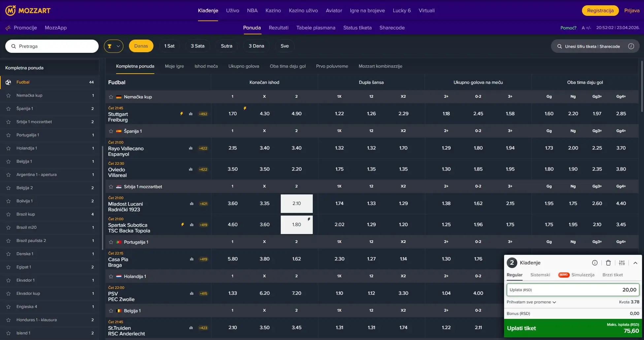Open statistics icon for Stuttgart vs Freiburg
This screenshot has width=644, height=340.
click(x=191, y=114)
